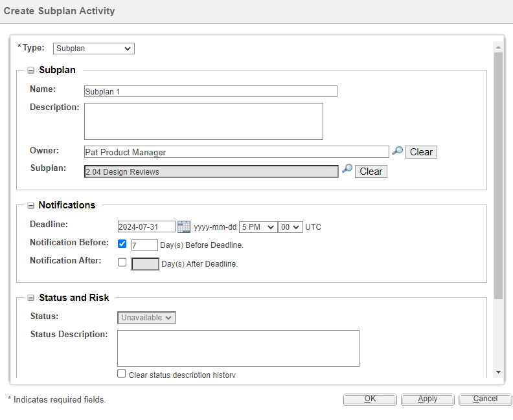Enable the Notification After checkbox
The image size is (513, 420).
(x=122, y=263)
